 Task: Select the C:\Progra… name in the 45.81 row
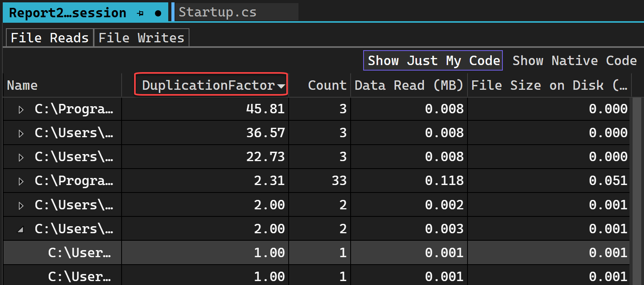(74, 109)
